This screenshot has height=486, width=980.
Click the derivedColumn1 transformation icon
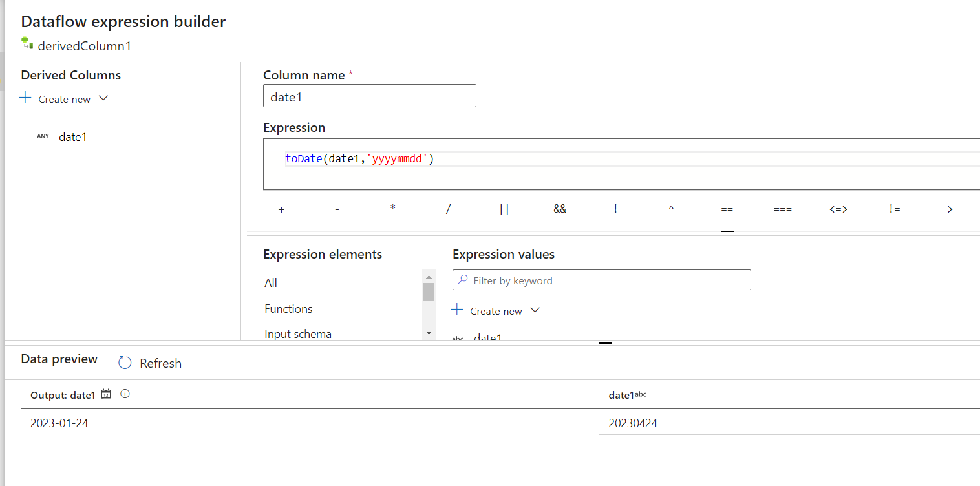(27, 44)
